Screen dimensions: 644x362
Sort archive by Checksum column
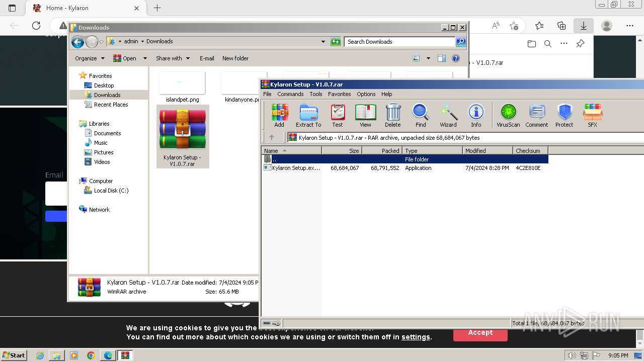coord(531,151)
